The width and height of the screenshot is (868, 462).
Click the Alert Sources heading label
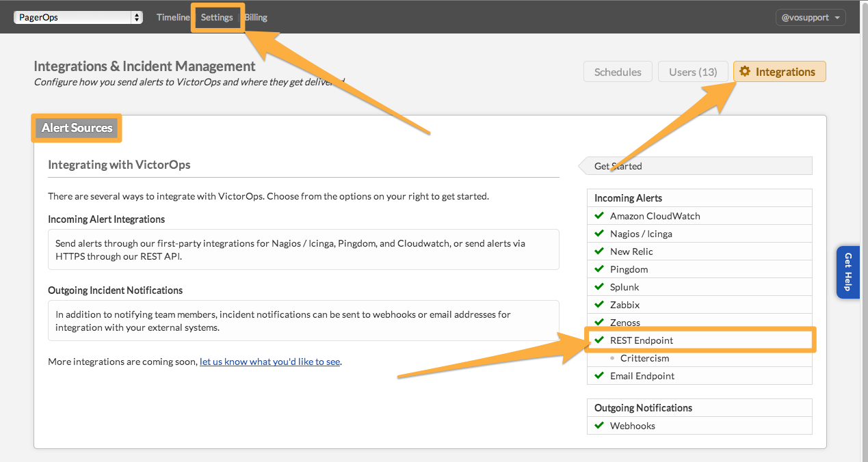pyautogui.click(x=77, y=128)
